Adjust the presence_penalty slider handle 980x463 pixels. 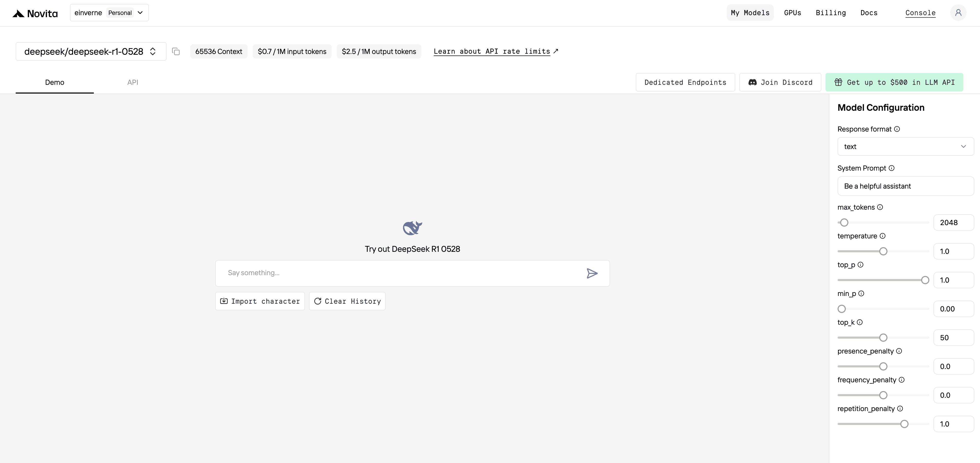click(x=883, y=367)
